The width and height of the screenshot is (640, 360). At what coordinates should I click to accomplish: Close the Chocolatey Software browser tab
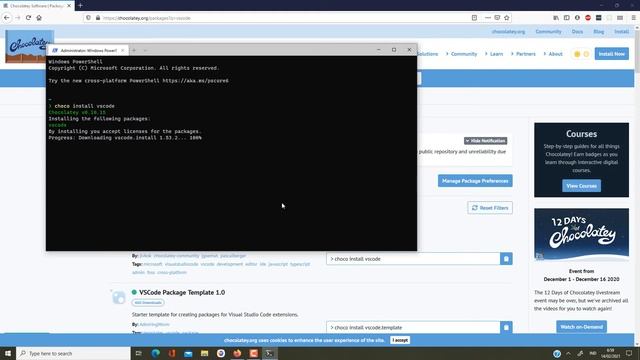point(69,6)
